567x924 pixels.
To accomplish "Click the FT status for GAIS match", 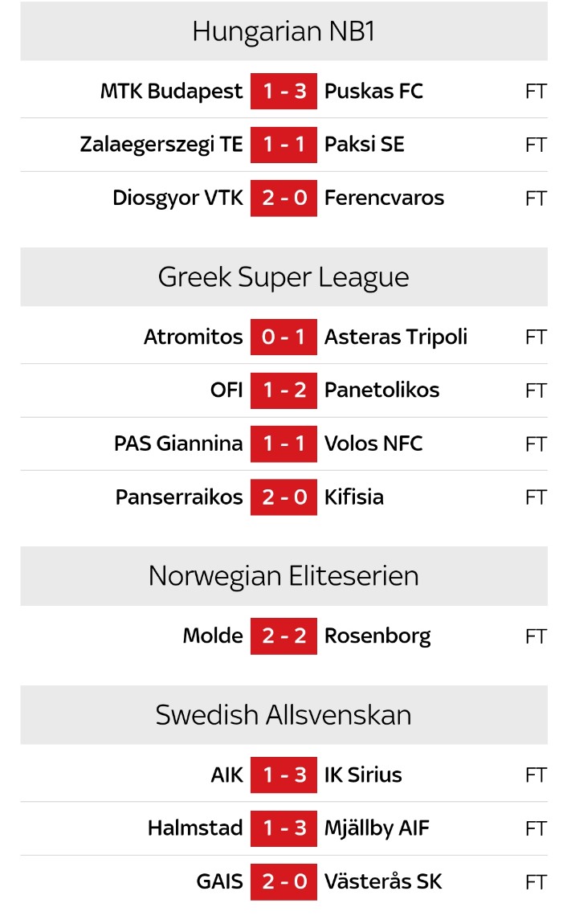I will click(x=536, y=882).
